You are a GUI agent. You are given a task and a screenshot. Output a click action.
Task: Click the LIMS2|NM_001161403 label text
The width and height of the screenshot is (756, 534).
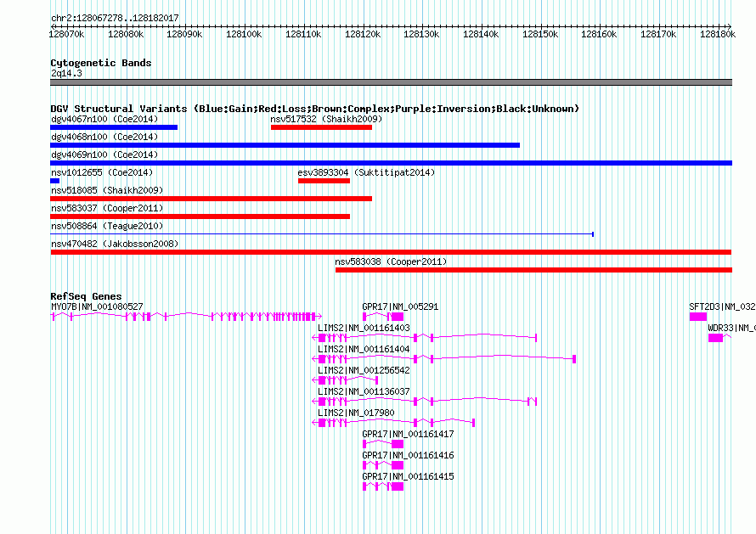tap(364, 328)
